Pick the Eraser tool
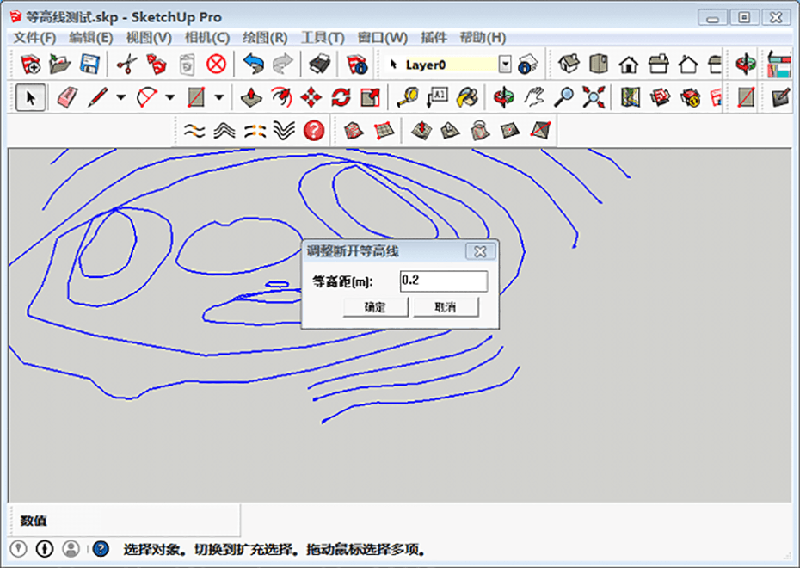 pos(67,97)
